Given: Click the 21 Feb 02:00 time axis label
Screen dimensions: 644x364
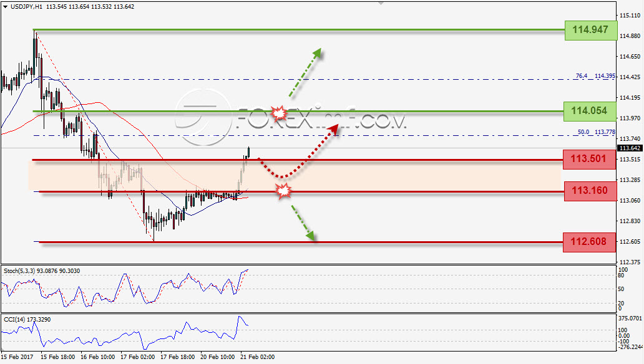Looking at the screenshot, I should (258, 357).
